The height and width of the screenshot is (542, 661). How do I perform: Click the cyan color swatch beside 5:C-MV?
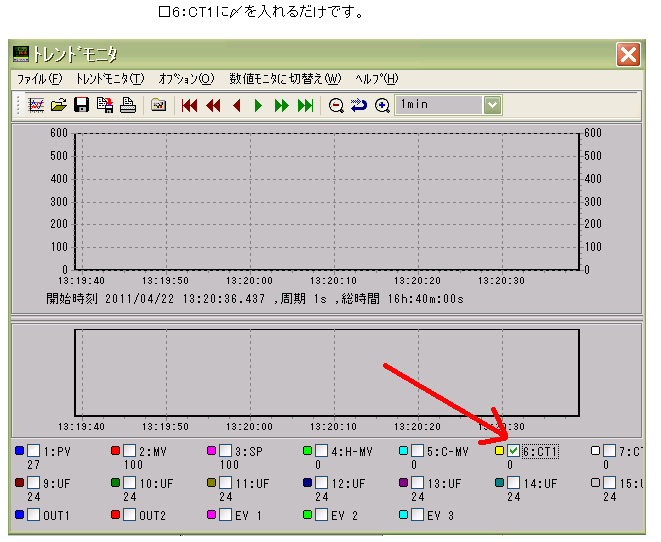403,451
